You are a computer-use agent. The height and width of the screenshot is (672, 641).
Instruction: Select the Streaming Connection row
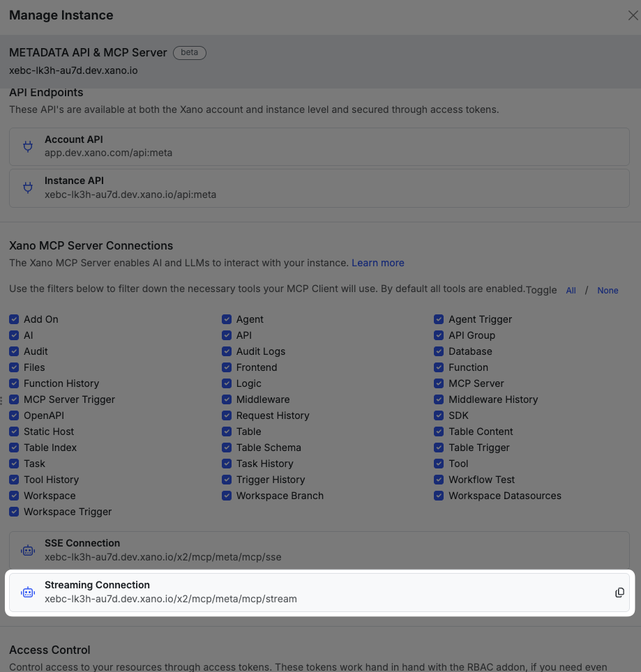pyautogui.click(x=319, y=593)
